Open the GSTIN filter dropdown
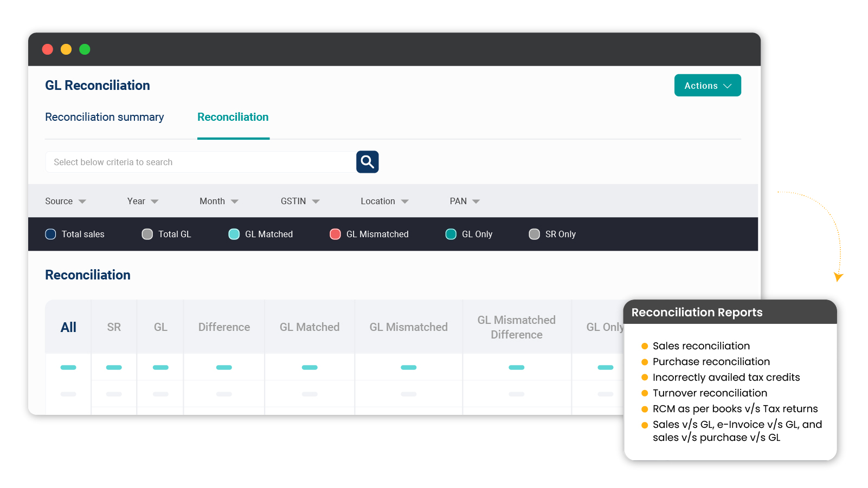This screenshot has width=868, height=488. [300, 201]
